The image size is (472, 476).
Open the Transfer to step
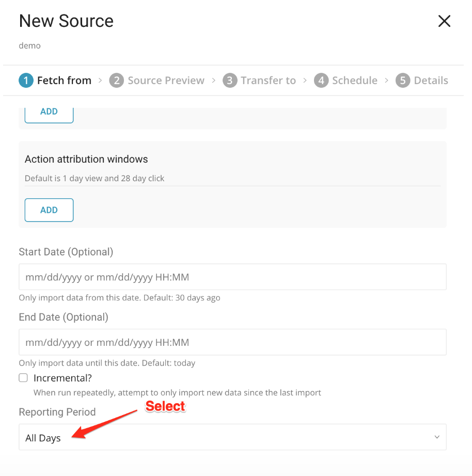268,81
